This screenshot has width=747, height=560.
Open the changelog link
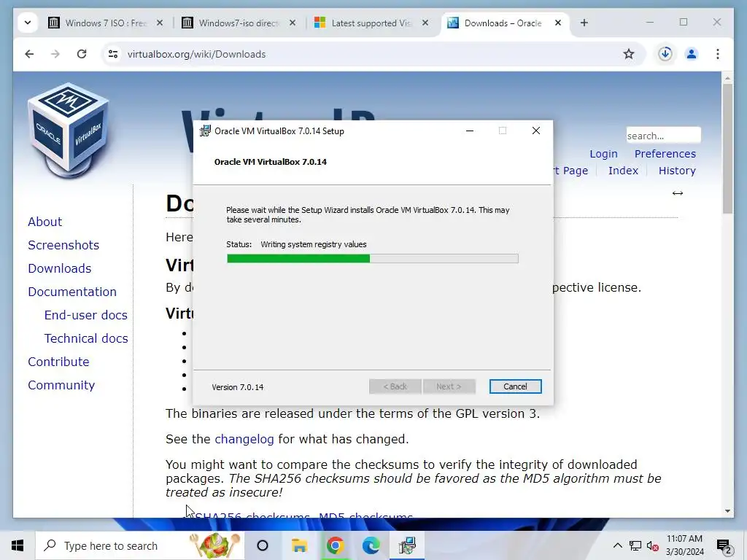click(x=244, y=439)
